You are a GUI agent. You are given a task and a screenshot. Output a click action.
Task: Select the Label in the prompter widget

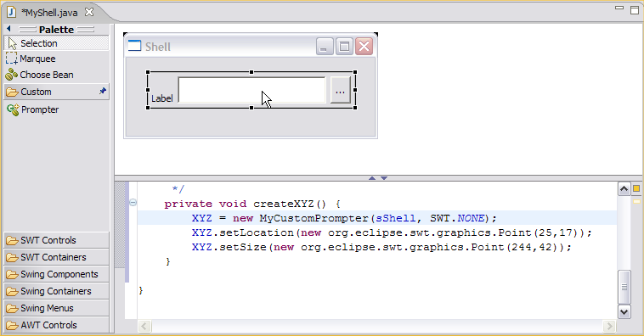[x=161, y=98]
